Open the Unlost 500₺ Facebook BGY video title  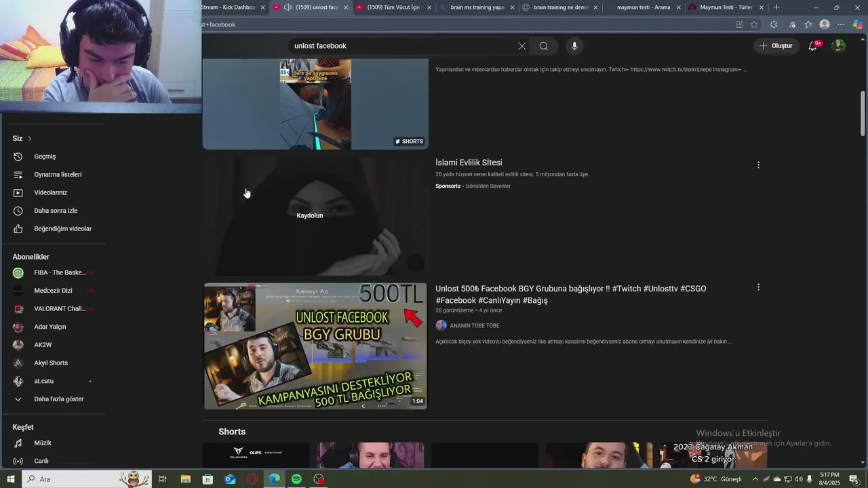571,294
